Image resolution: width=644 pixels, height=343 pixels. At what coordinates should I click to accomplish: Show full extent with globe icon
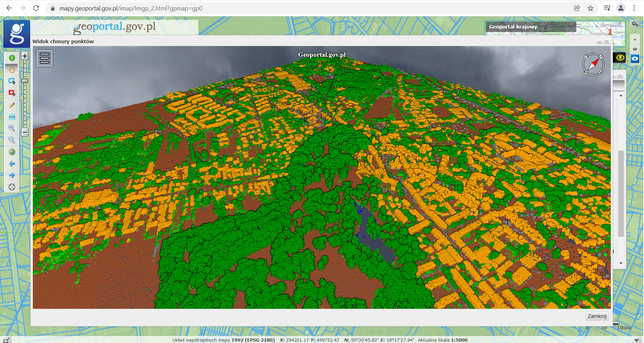pos(12,152)
